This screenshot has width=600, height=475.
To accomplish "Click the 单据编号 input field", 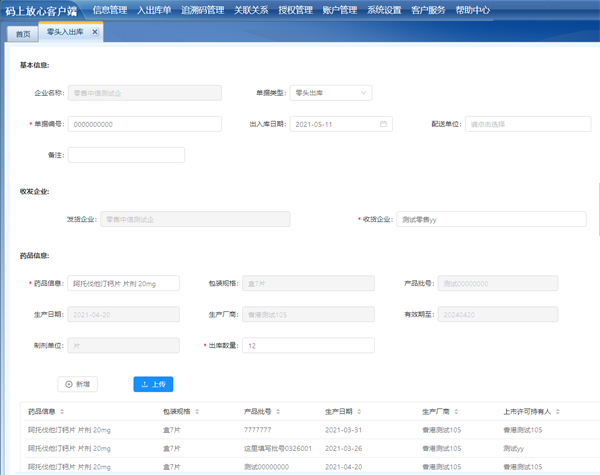I will coord(144,124).
